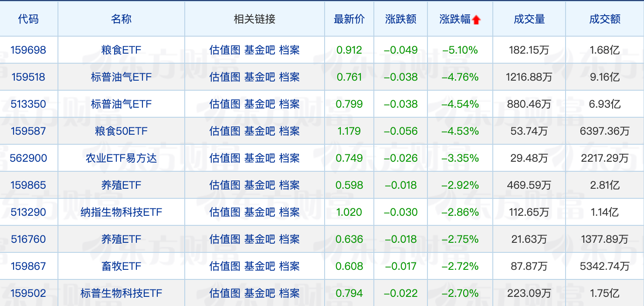Open 估值图 for 养殖ETF 159865
The width and height of the screenshot is (644, 306).
[x=225, y=185]
